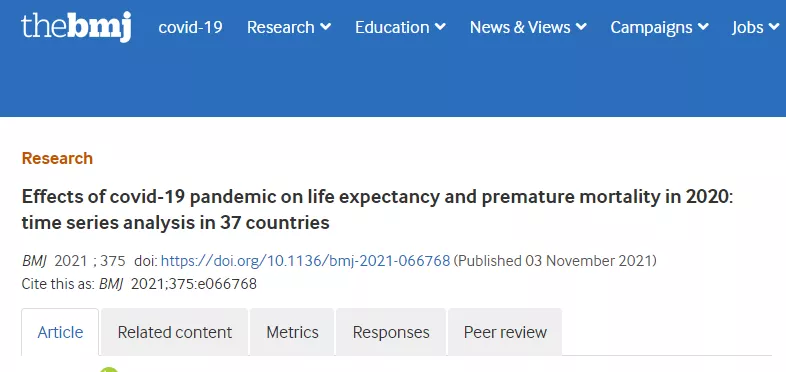Expand the Jobs menu chevron
Viewport: 786px width, 372px height.
tap(772, 28)
